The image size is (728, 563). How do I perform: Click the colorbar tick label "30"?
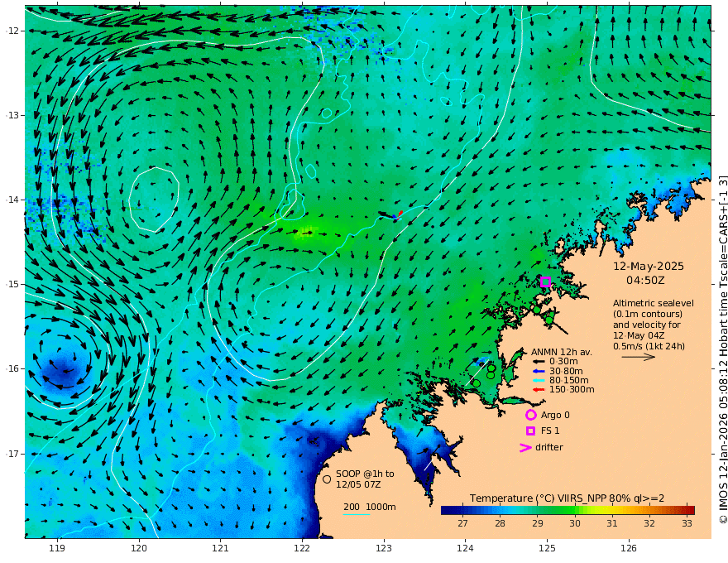point(575,523)
